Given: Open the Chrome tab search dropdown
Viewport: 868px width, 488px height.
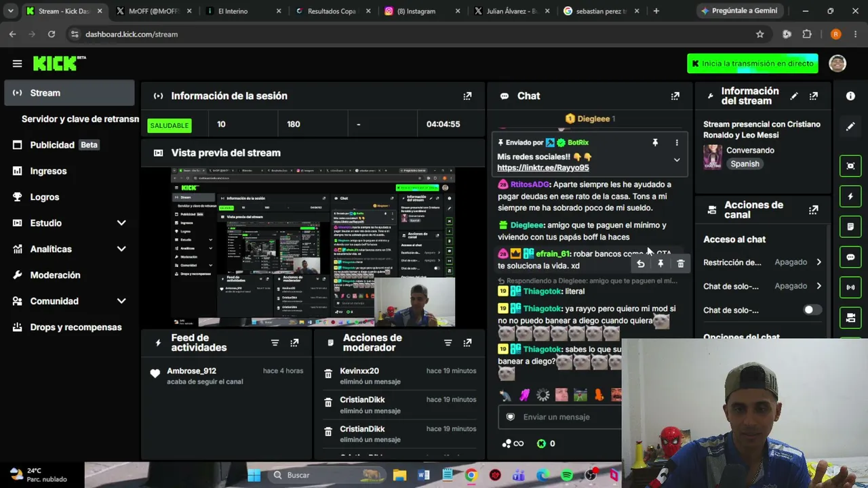Looking at the screenshot, I should [10, 11].
